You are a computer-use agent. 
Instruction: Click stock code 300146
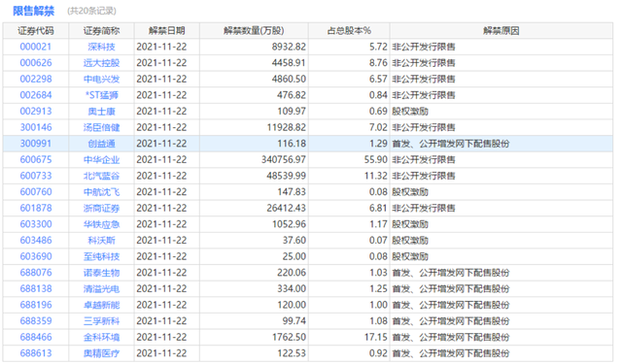pos(36,127)
